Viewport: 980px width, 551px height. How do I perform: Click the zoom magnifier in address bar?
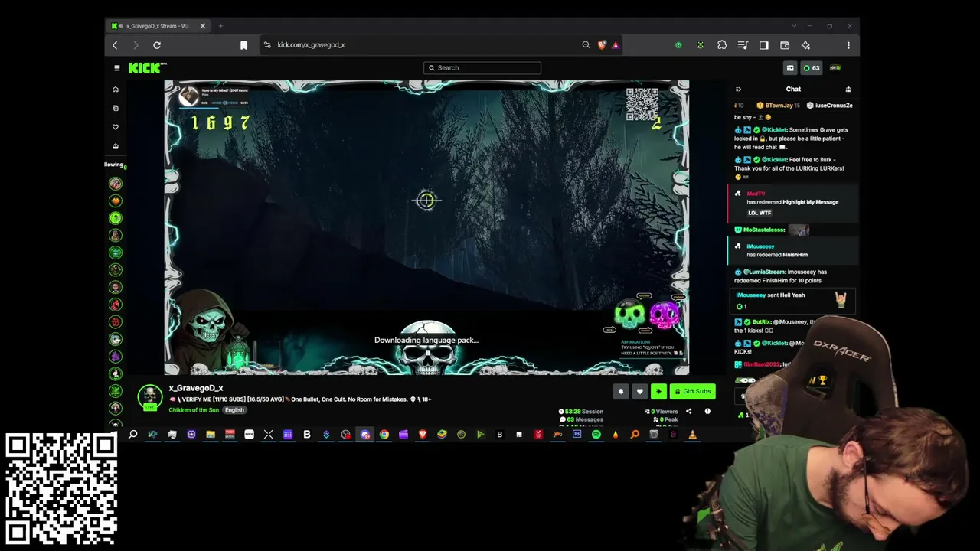point(586,45)
